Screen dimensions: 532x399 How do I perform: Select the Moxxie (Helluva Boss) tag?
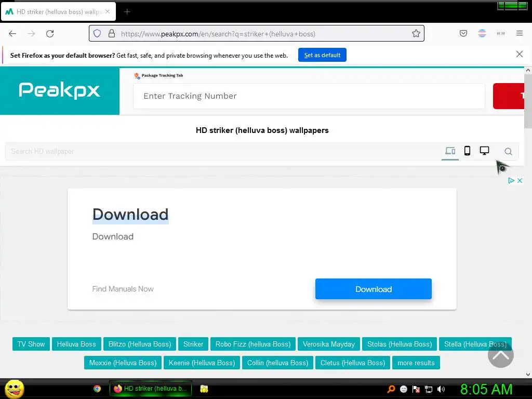pyautogui.click(x=123, y=363)
